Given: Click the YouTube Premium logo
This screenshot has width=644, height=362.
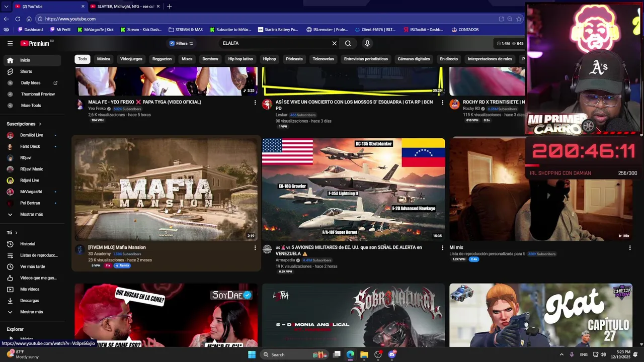Looking at the screenshot, I should (x=35, y=43).
